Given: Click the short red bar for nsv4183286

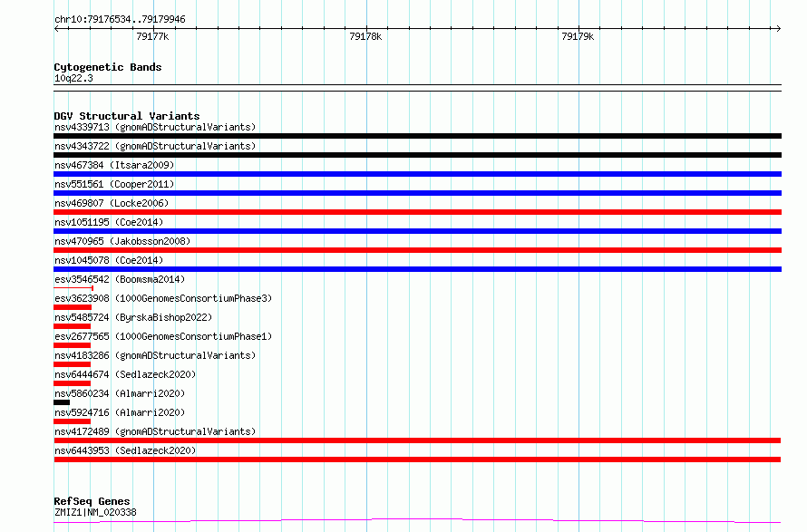Looking at the screenshot, I should pos(72,364).
